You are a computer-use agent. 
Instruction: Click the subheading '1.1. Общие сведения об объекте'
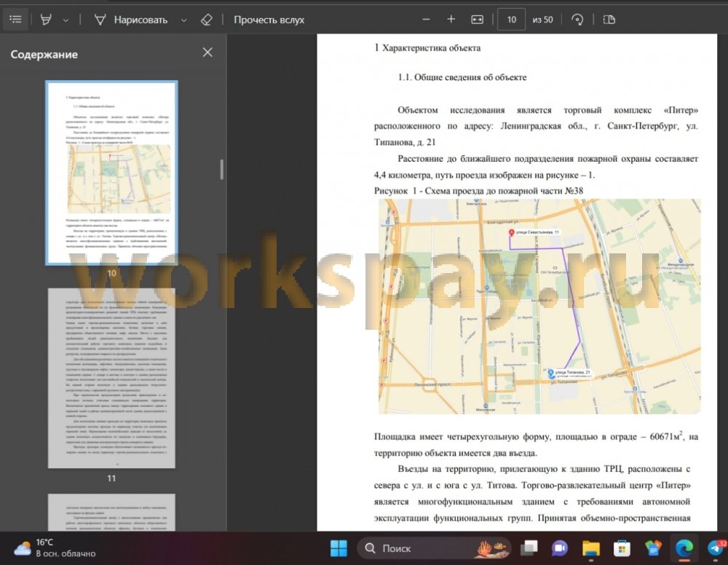click(x=462, y=77)
